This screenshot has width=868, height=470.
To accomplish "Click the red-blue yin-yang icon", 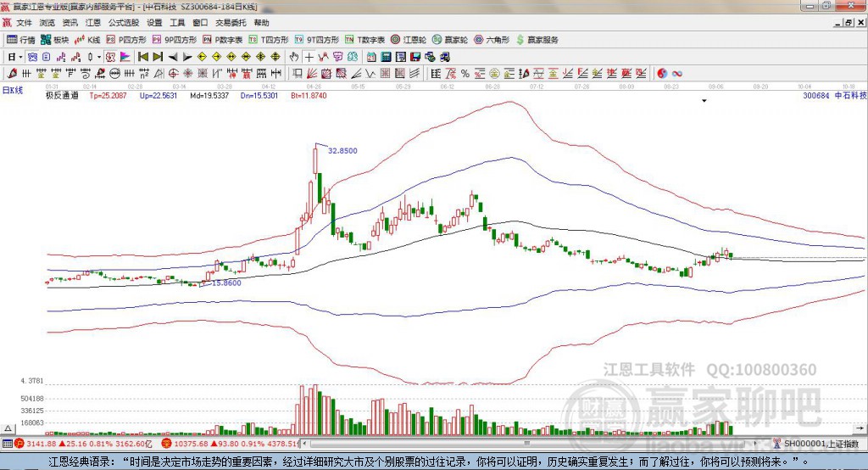I will (x=662, y=74).
